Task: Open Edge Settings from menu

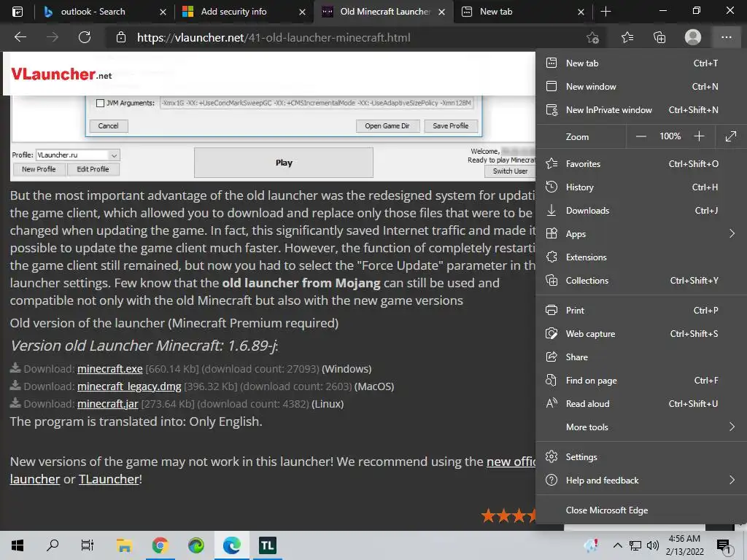Action: (x=641, y=456)
